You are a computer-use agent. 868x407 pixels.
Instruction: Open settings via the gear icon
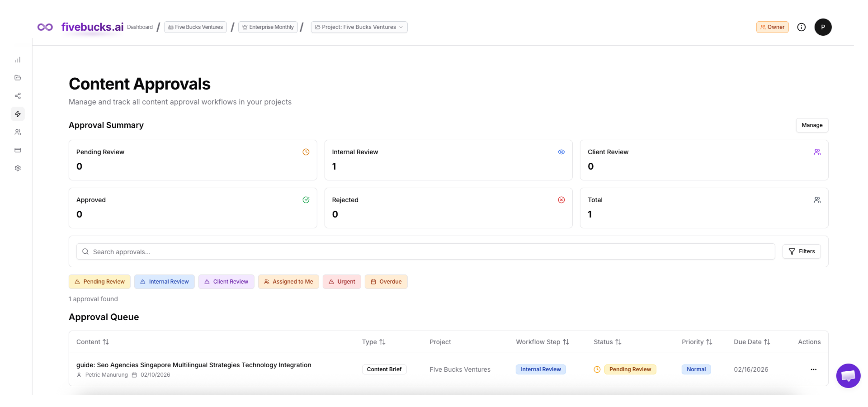click(18, 168)
